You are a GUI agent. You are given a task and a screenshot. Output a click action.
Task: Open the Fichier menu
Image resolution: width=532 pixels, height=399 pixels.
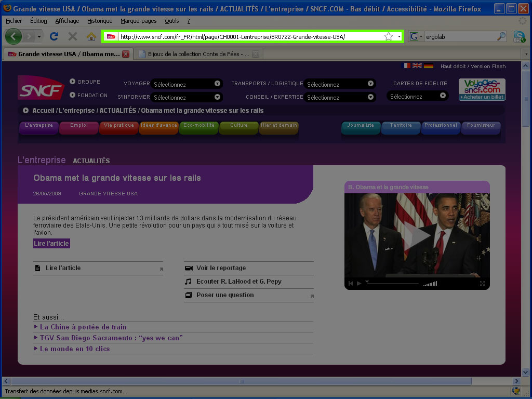coord(14,21)
